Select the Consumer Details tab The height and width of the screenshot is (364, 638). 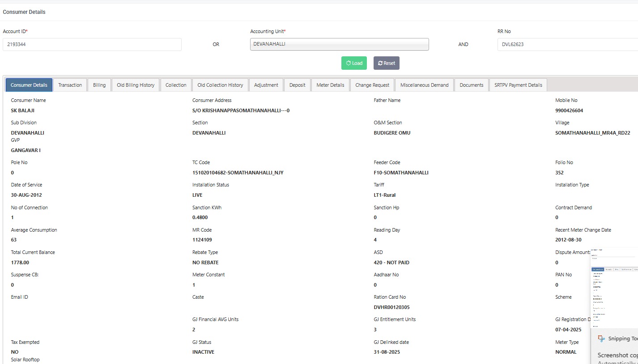(x=29, y=85)
